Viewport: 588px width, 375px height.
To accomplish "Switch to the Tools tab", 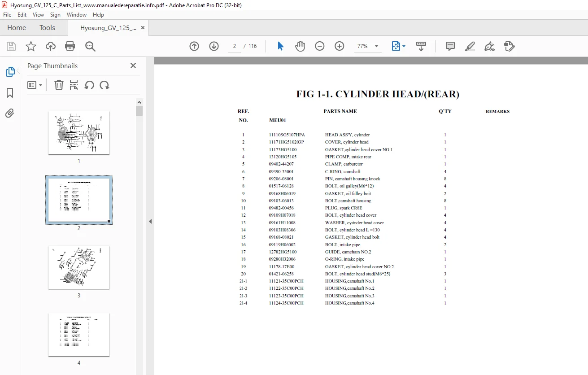I will (47, 28).
